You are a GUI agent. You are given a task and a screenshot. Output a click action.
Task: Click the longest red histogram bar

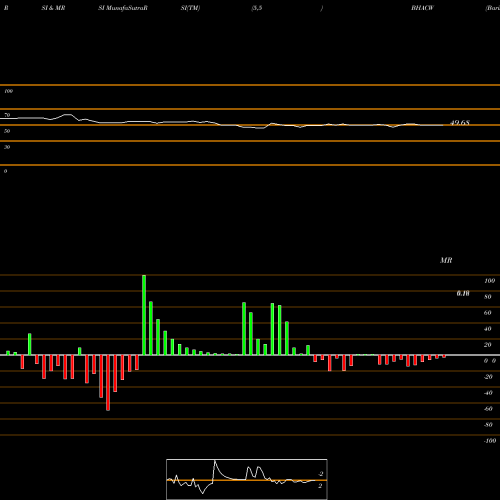click(108, 383)
